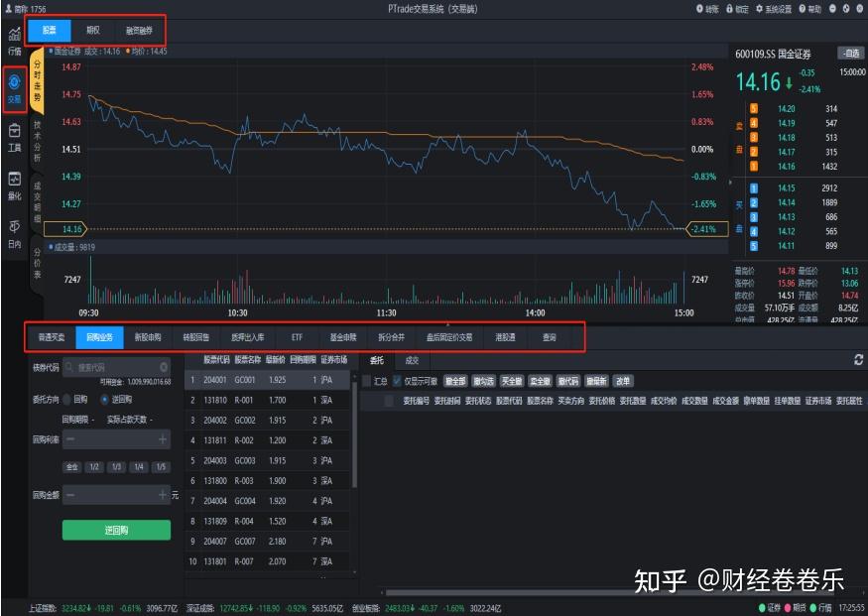Switch to the 期权 options tab
The width and height of the screenshot is (868, 616).
(91, 30)
